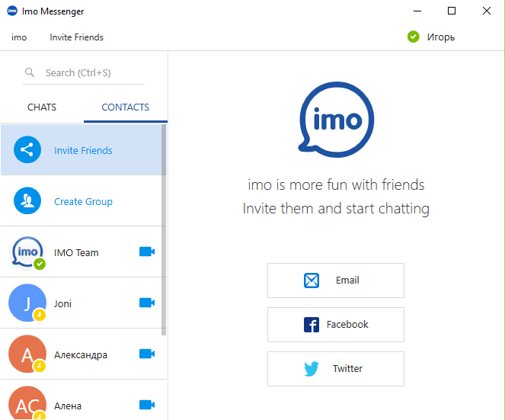Select the CONTACTS tab

tap(125, 107)
